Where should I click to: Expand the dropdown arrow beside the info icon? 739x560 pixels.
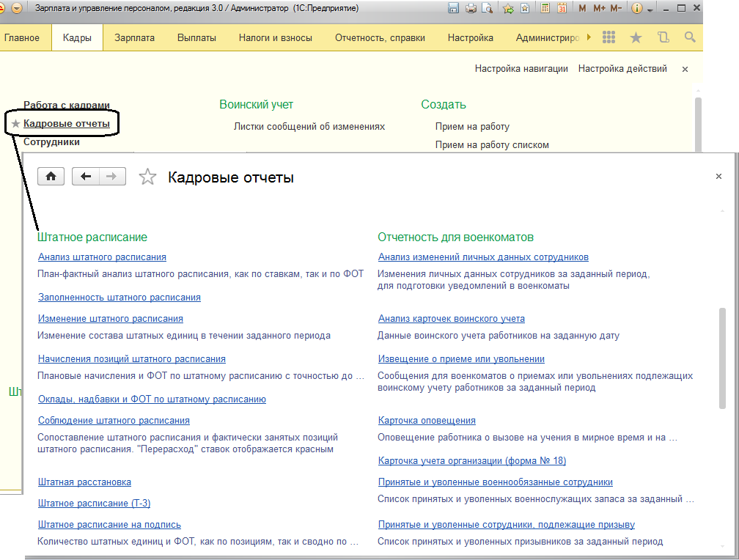pyautogui.click(x=650, y=10)
